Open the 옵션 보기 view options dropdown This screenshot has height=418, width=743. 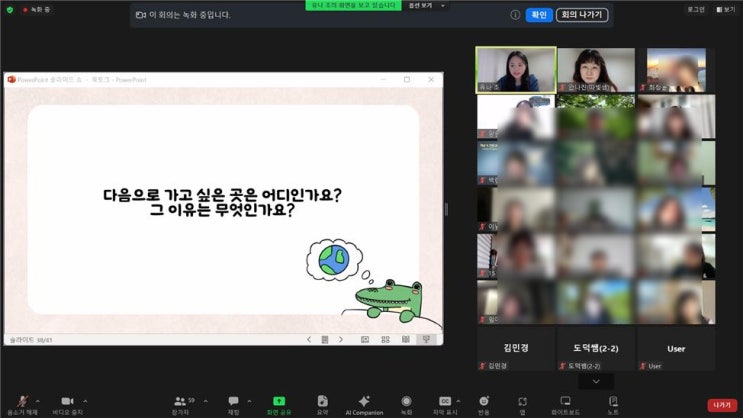(x=427, y=5)
